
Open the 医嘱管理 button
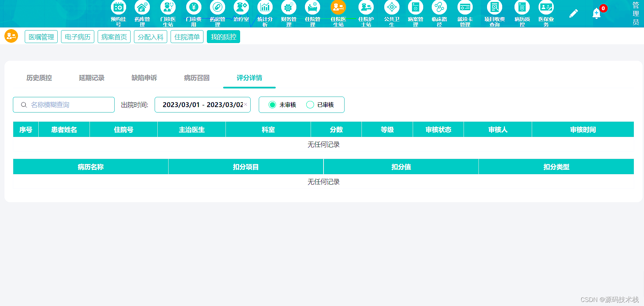tap(41, 37)
